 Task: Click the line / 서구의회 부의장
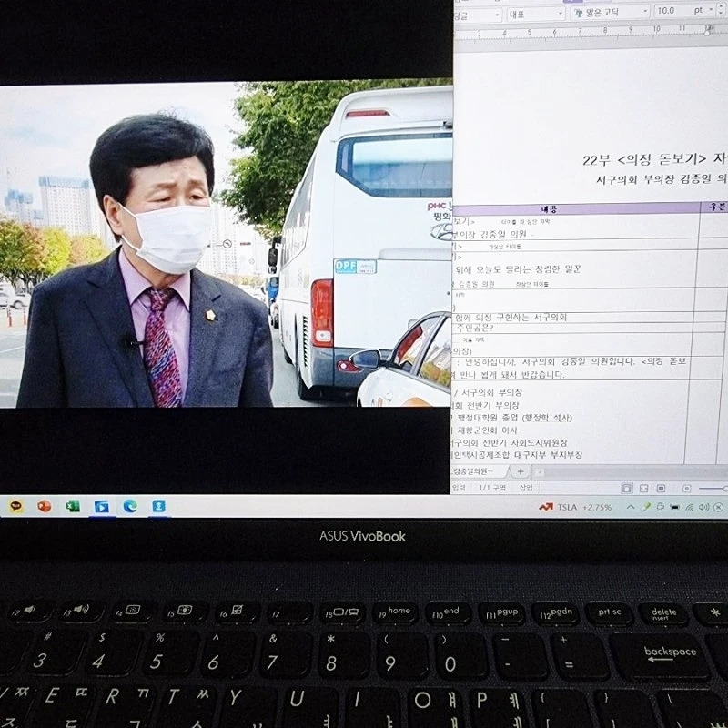pyautogui.click(x=488, y=392)
